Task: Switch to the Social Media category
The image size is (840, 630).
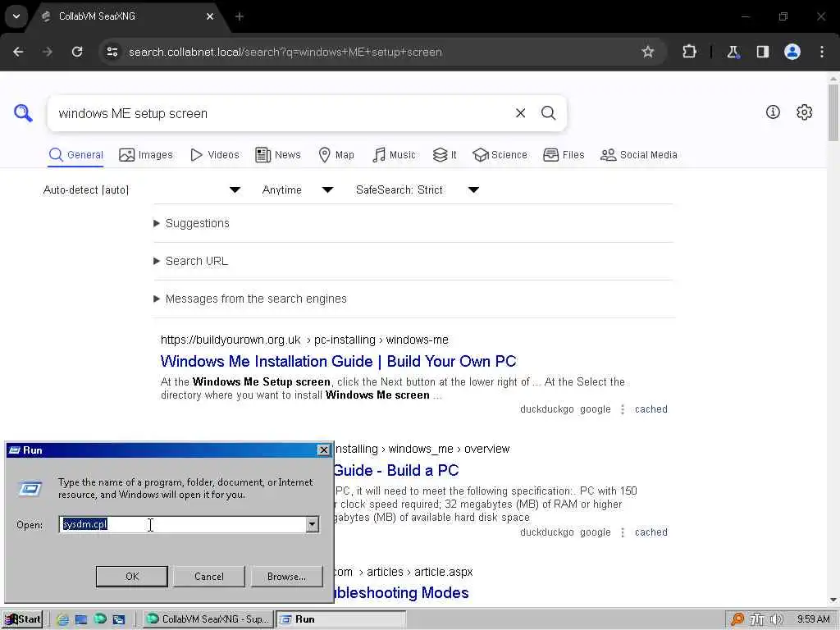Action: 638,155
